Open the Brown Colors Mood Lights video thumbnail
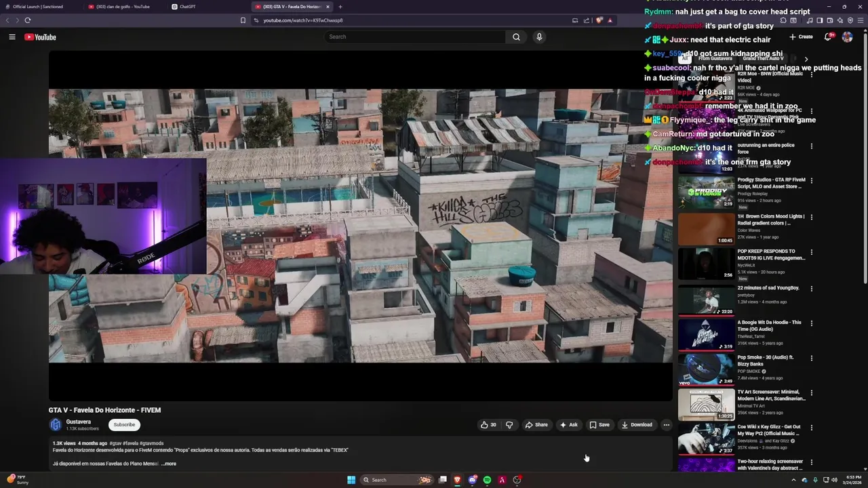The image size is (868, 488). (x=706, y=229)
